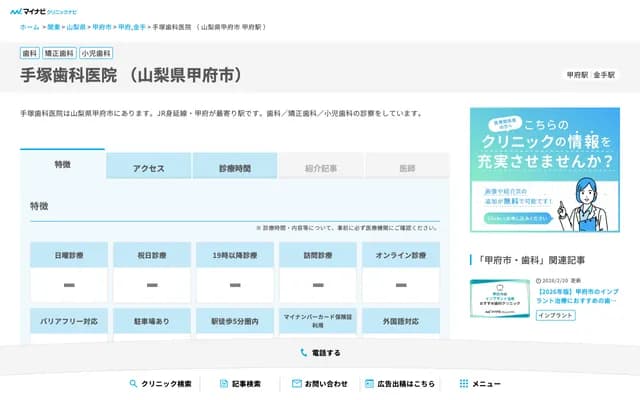Click the document icon for 記事検索
Image resolution: width=640 pixels, height=400 pixels.
(224, 383)
